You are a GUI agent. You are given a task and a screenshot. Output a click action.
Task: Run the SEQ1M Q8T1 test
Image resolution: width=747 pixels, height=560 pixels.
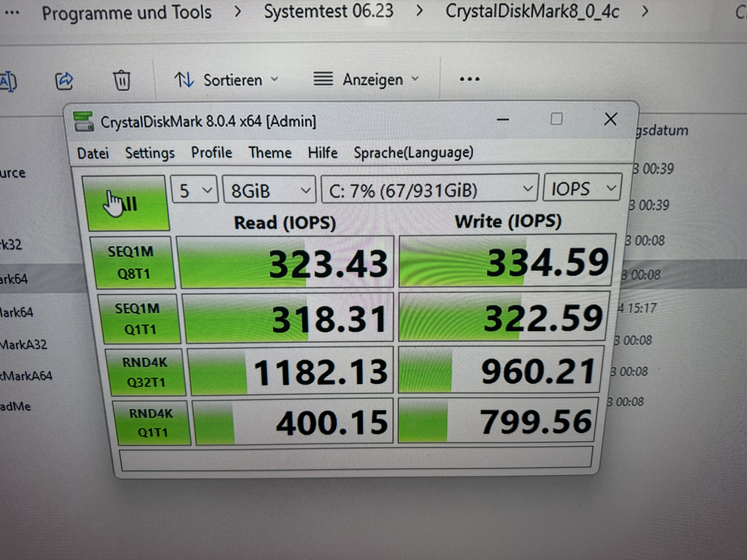(133, 263)
